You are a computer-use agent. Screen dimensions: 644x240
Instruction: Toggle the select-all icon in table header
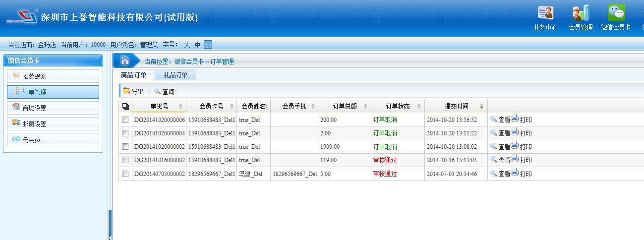click(x=125, y=106)
